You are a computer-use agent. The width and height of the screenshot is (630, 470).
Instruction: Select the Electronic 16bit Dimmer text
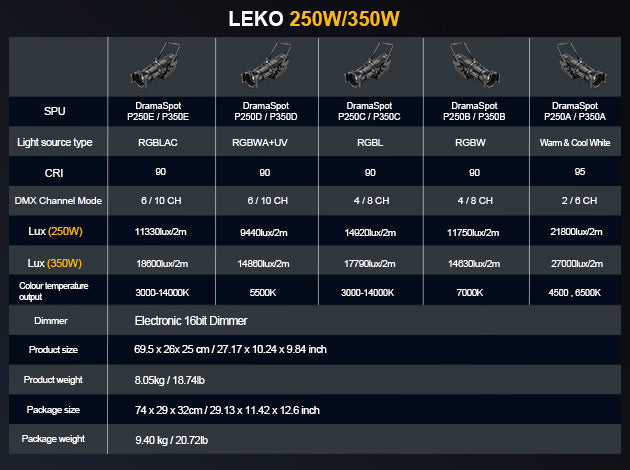(190, 321)
